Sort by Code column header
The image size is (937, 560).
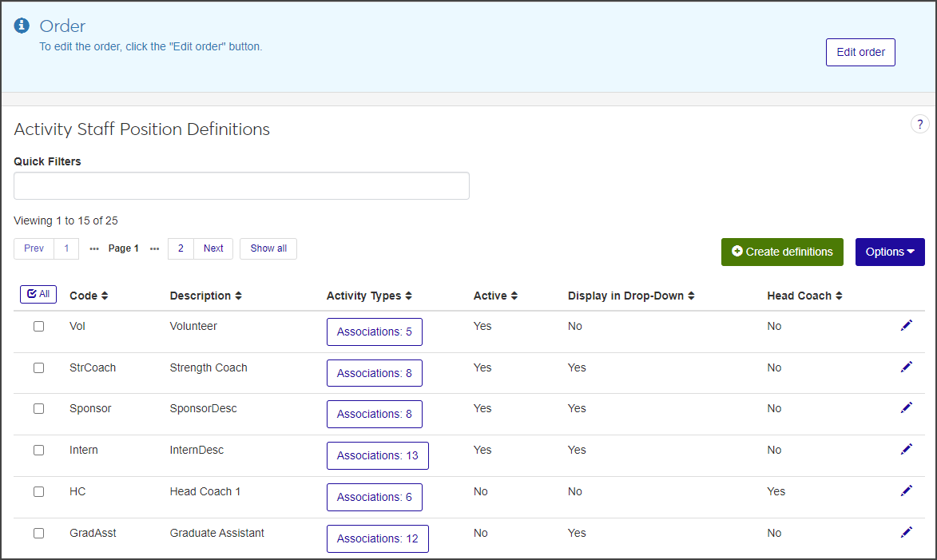pos(89,296)
